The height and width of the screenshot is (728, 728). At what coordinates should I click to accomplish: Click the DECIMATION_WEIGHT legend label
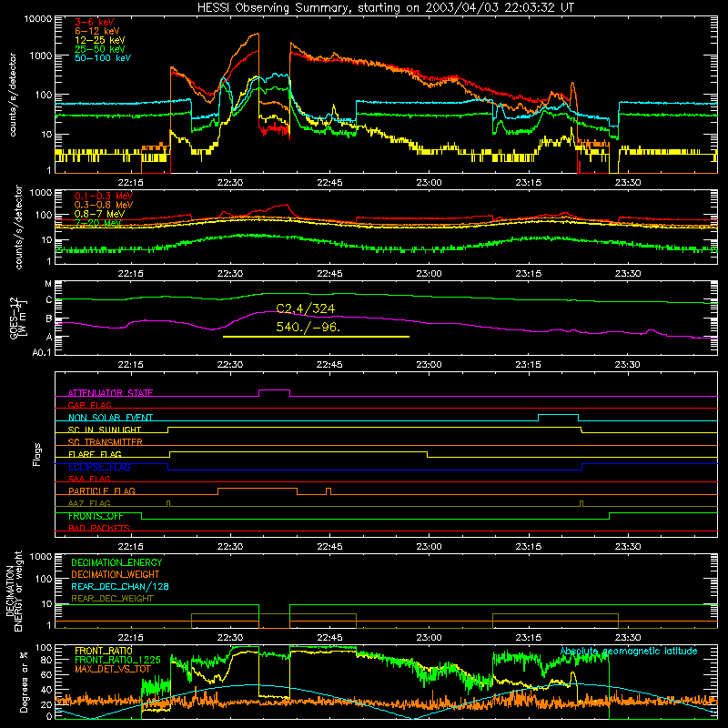[116, 575]
